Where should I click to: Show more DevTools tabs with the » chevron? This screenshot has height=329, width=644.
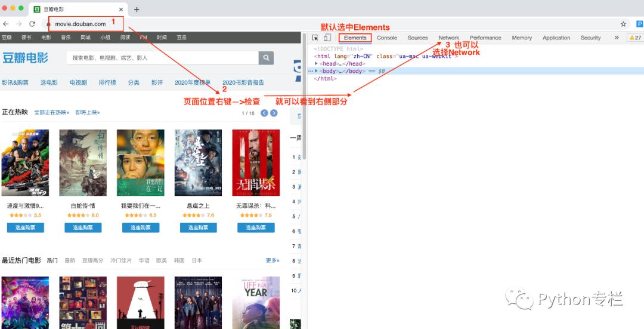617,38
